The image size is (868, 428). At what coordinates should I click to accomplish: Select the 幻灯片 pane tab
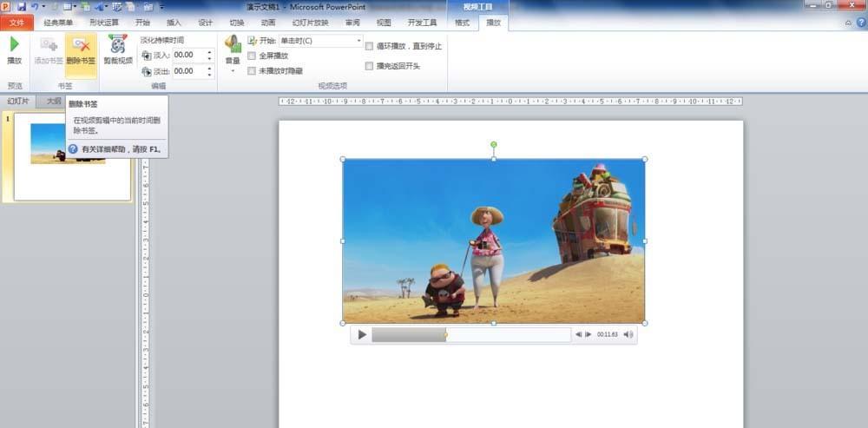pos(17,101)
